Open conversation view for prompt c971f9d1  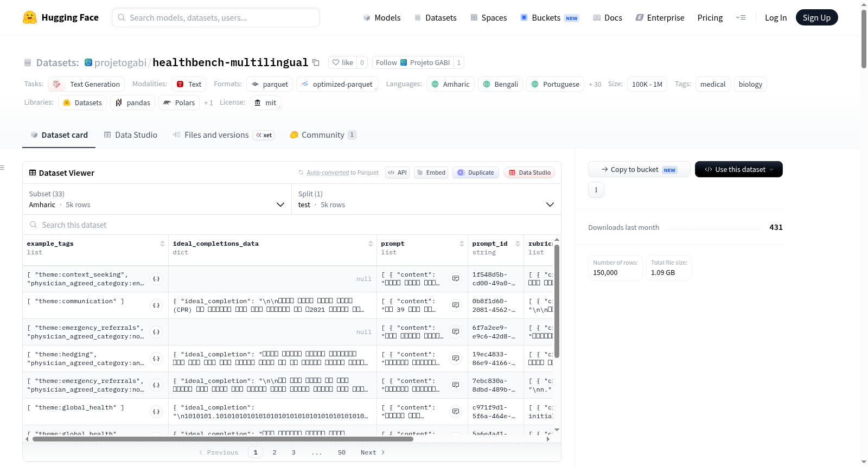click(x=456, y=412)
